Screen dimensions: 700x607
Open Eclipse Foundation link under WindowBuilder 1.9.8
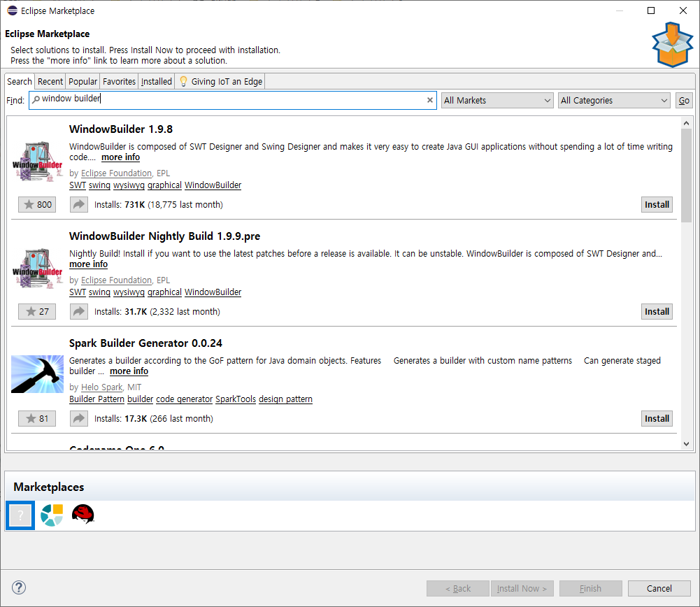pos(116,173)
